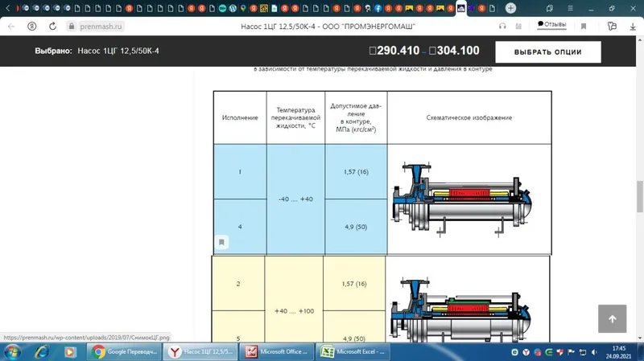The height and width of the screenshot is (361, 644).
Task: Reload the page with the refresh icon
Action: [52, 27]
